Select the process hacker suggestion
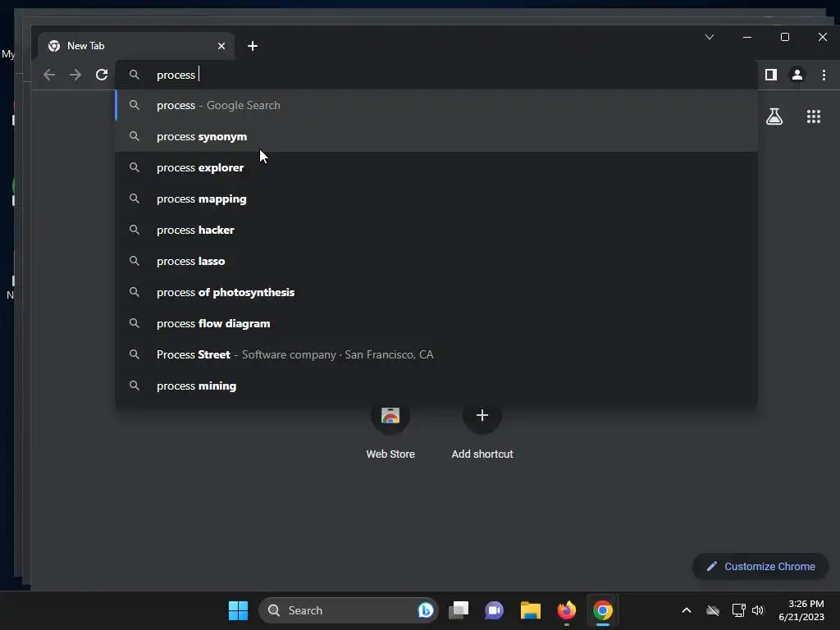Screen dimensions: 840x630 [436, 230]
